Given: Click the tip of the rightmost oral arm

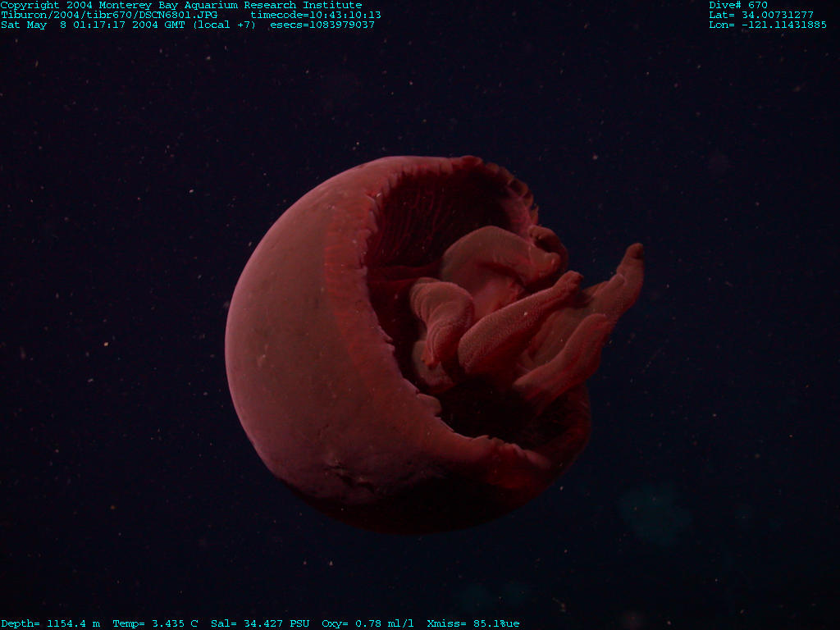Looking at the screenshot, I should (633, 254).
